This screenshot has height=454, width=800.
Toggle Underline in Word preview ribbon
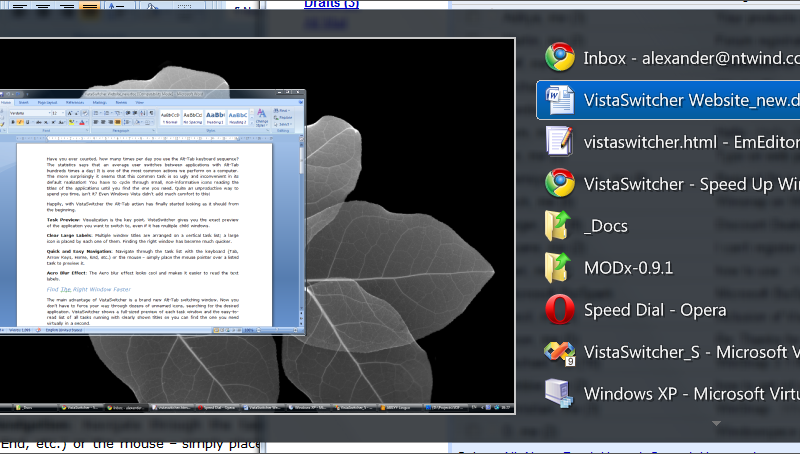pyautogui.click(x=28, y=122)
